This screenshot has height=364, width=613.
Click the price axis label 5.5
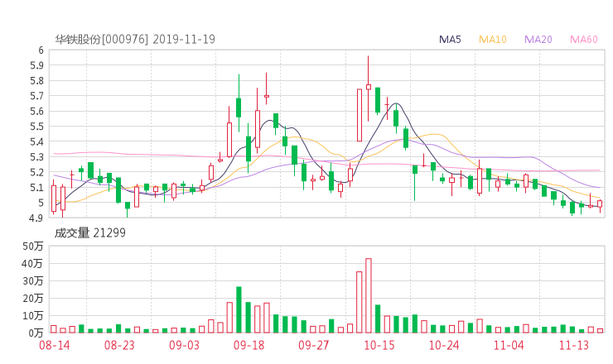(36, 127)
